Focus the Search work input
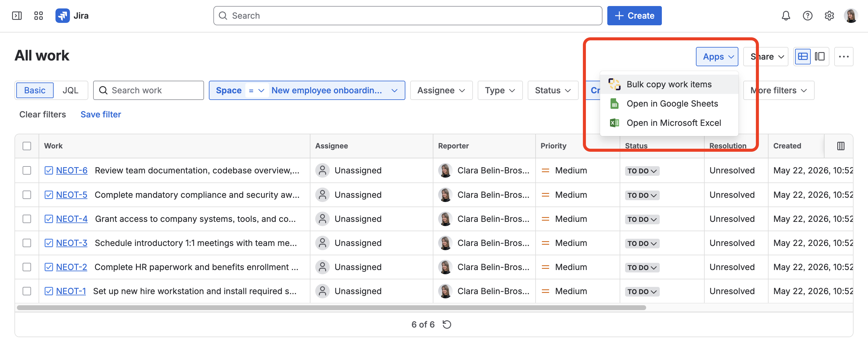This screenshot has width=868, height=345. click(x=148, y=90)
